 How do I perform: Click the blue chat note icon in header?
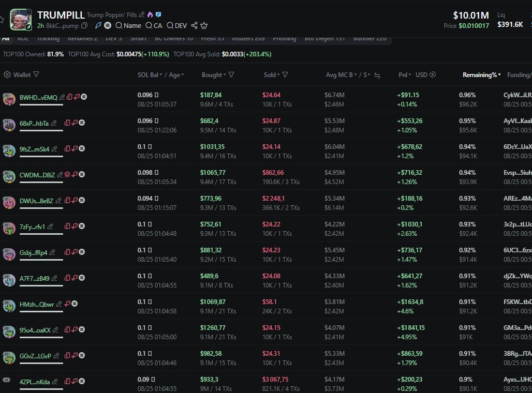(x=158, y=14)
